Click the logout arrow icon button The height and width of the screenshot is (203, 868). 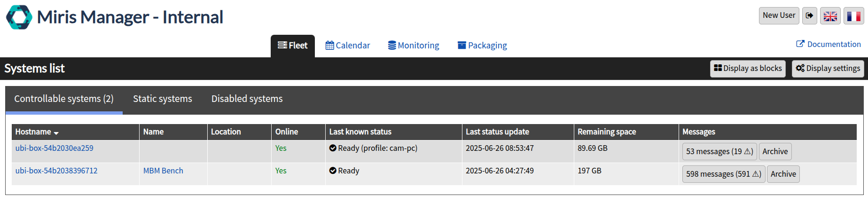click(809, 16)
